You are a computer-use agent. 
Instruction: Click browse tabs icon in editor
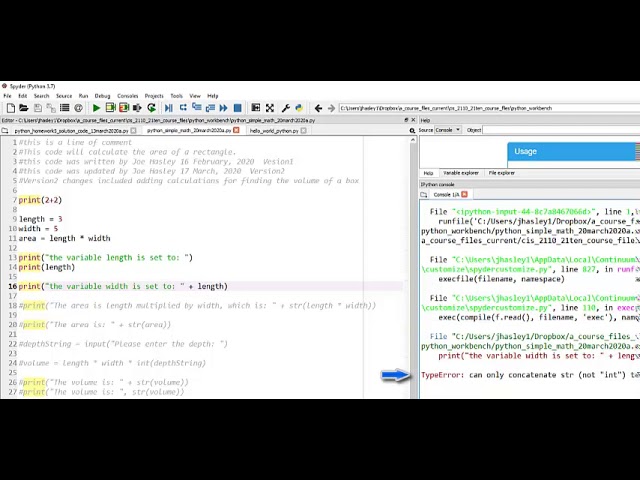[x=5, y=131]
